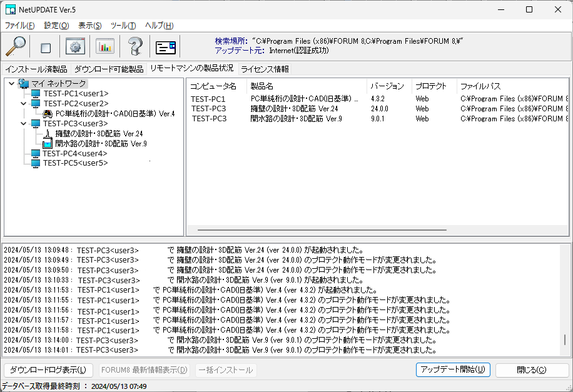Select tree item PC単純桁の設計・CAD(旧基準) Ver.4

pyautogui.click(x=115, y=114)
